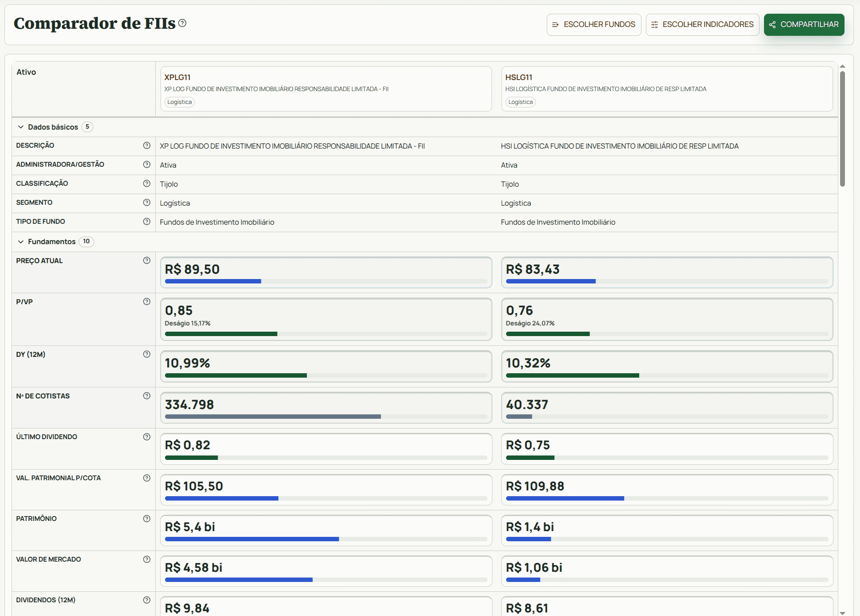Screen dimensions: 860x616
Task: Open help icon for Val. Patrimonial P/Cota row
Action: [147, 478]
